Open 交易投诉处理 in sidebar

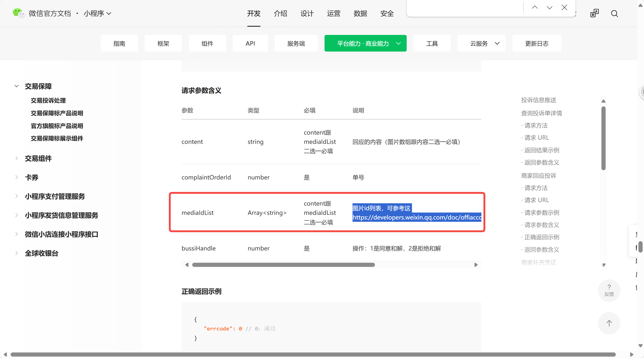pyautogui.click(x=48, y=101)
